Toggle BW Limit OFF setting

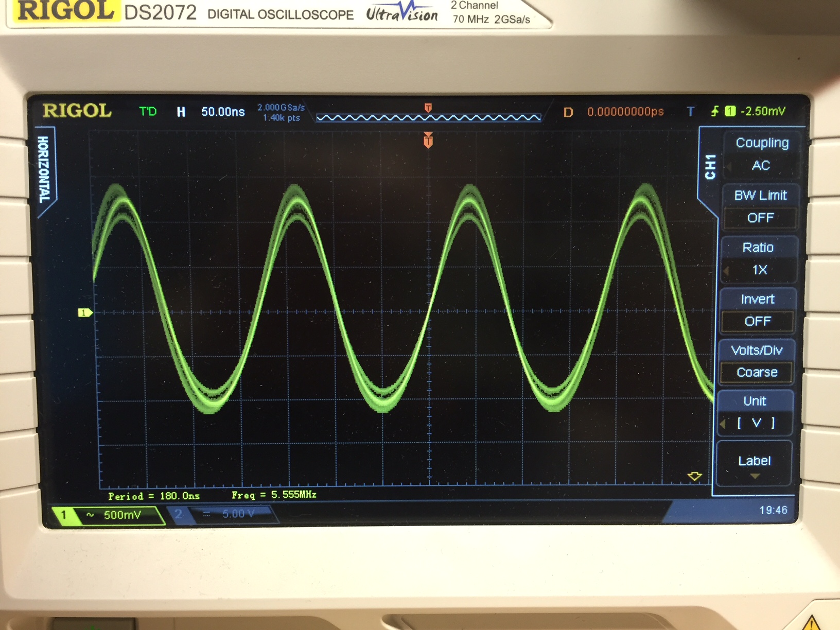point(760,206)
